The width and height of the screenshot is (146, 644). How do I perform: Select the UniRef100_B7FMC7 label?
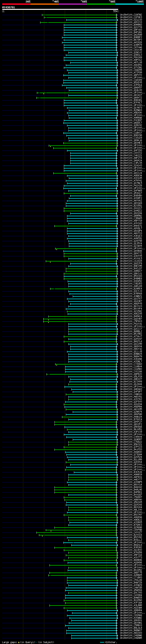131,103
